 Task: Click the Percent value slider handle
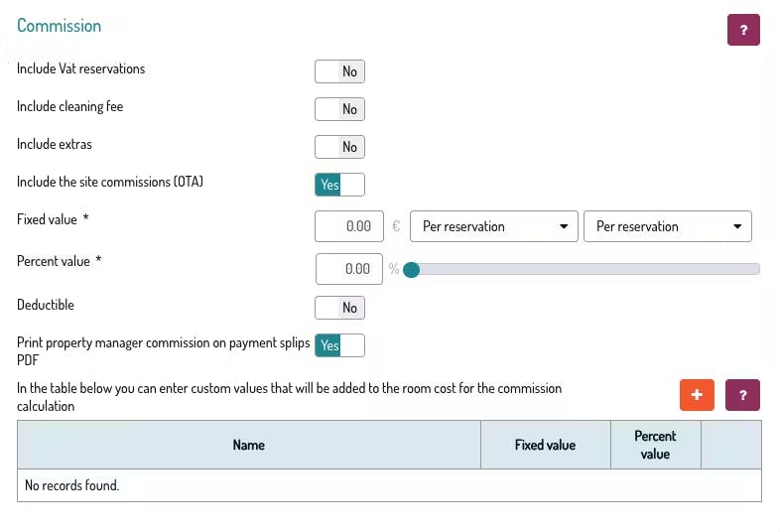pyautogui.click(x=411, y=269)
